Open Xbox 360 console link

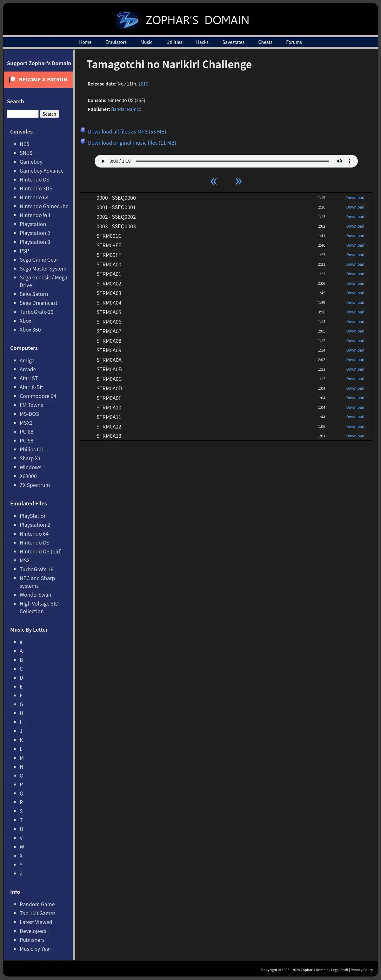click(30, 330)
